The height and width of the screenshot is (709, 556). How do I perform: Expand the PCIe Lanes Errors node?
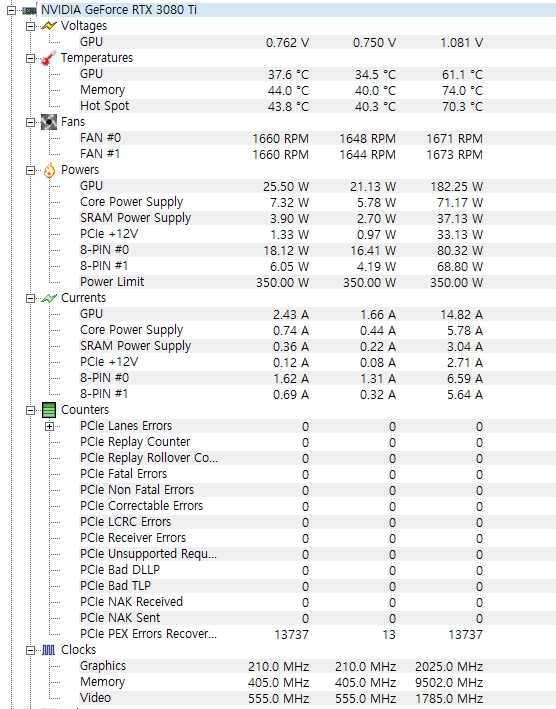pyautogui.click(x=49, y=426)
